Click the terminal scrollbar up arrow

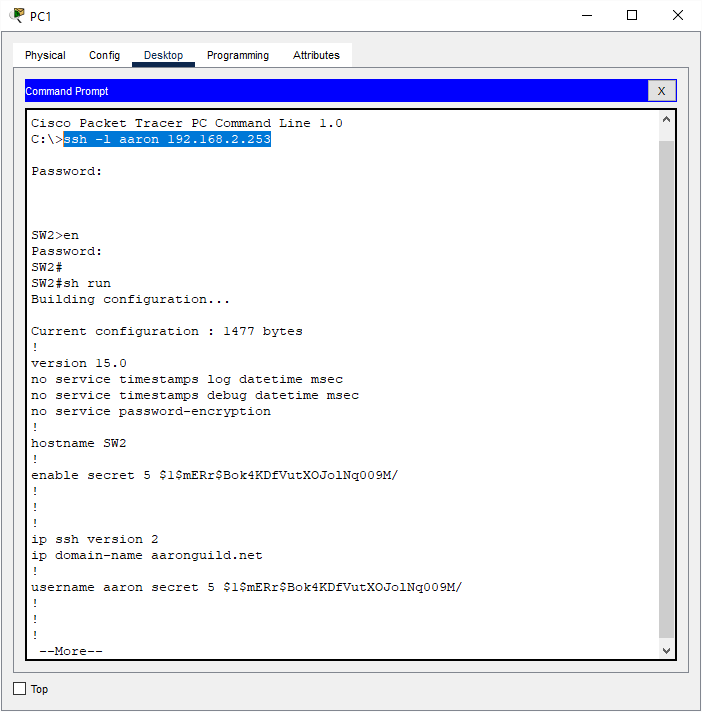[x=667, y=120]
